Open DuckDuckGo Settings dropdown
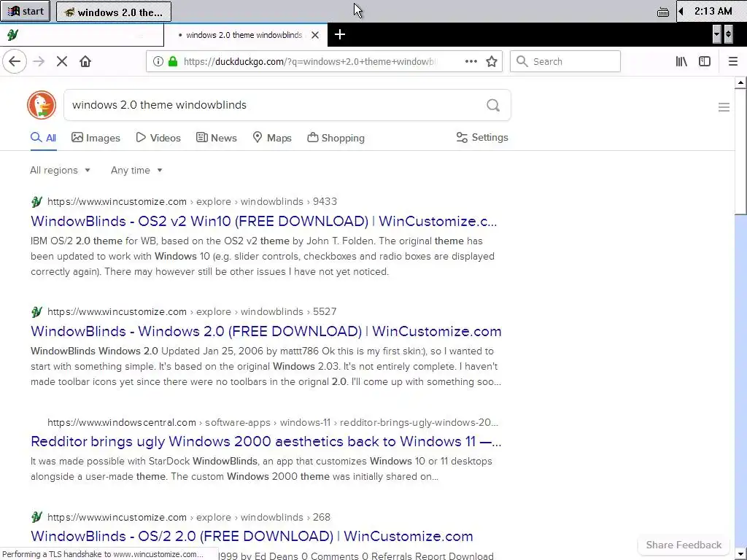 (482, 138)
